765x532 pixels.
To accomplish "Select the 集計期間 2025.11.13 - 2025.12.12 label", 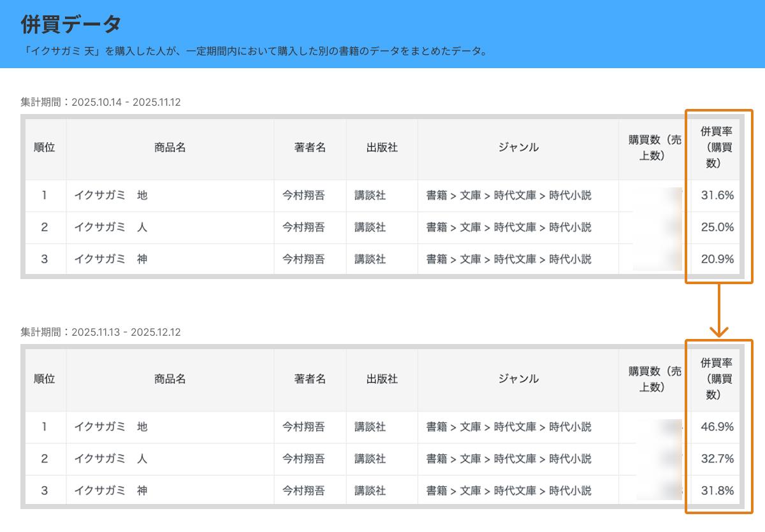I will point(101,332).
